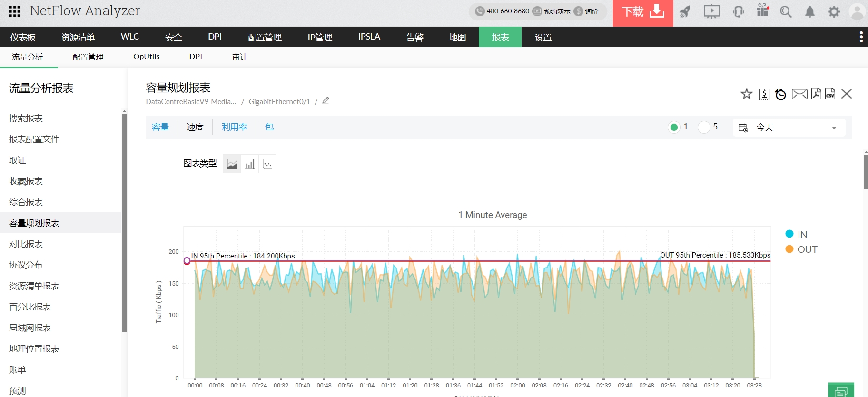
Task: Export report as PDF
Action: click(x=816, y=94)
